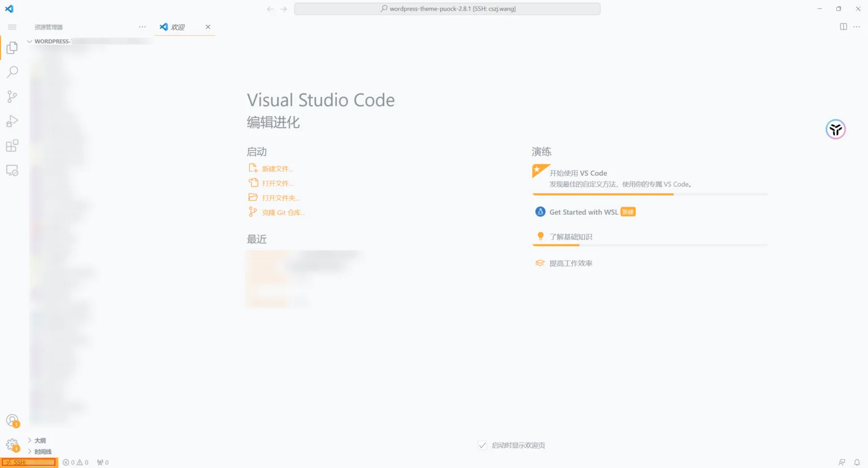Click the notifications bell in status bar
868x468 pixels.
click(857, 462)
